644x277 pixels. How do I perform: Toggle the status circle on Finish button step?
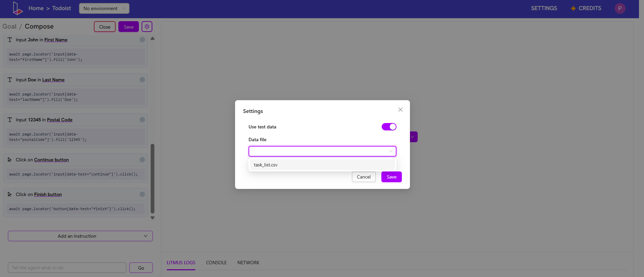pyautogui.click(x=142, y=194)
